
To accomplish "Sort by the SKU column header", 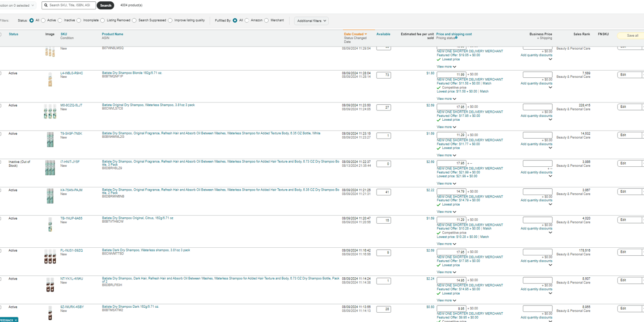I will 64,34.
